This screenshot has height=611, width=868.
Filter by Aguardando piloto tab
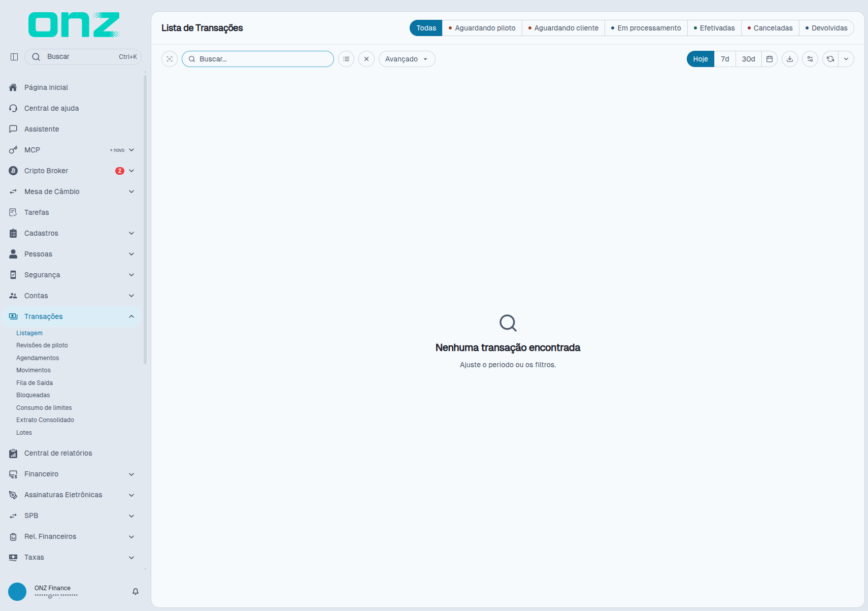[x=482, y=28]
